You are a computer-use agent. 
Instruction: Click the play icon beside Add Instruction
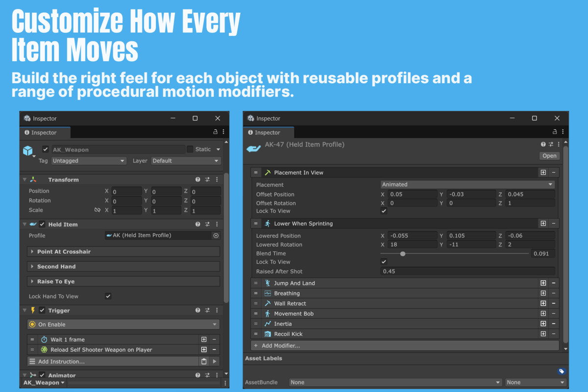tap(215, 362)
